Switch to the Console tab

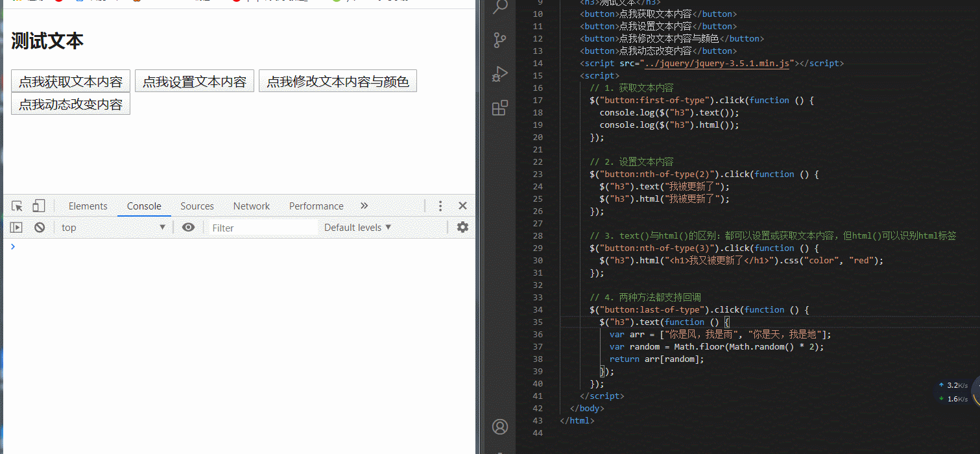[144, 206]
